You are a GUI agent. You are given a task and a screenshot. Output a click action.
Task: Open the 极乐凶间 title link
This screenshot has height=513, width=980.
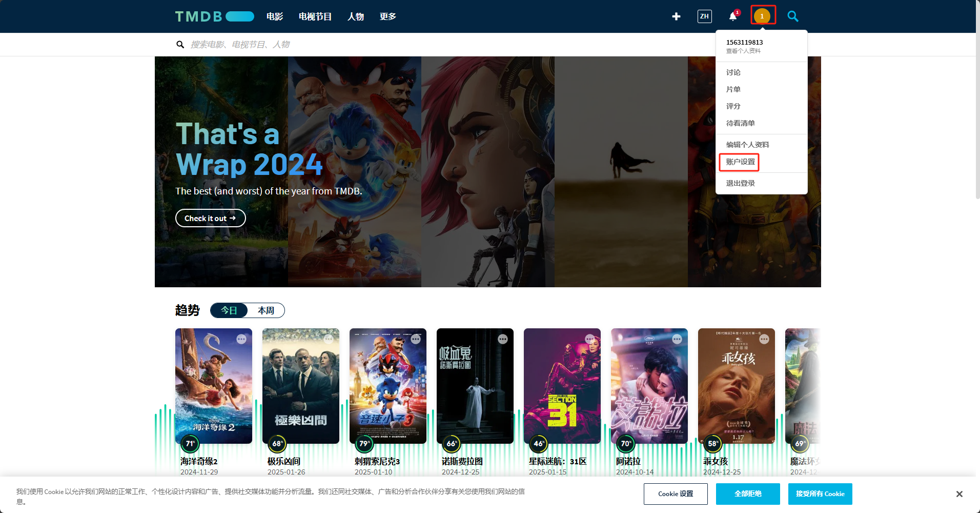coord(284,461)
